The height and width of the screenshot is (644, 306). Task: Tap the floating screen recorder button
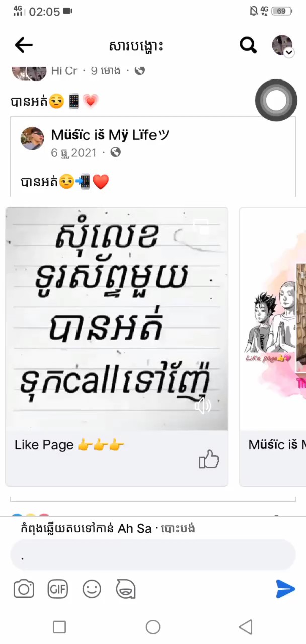(x=276, y=100)
